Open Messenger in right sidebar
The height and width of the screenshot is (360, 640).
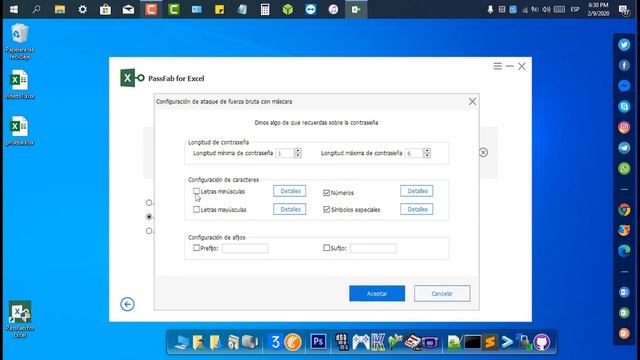click(624, 86)
